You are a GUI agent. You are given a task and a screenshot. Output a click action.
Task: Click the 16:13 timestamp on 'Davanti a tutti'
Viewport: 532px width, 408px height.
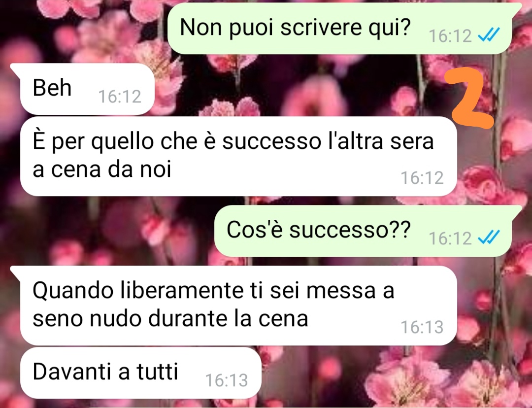point(227,380)
